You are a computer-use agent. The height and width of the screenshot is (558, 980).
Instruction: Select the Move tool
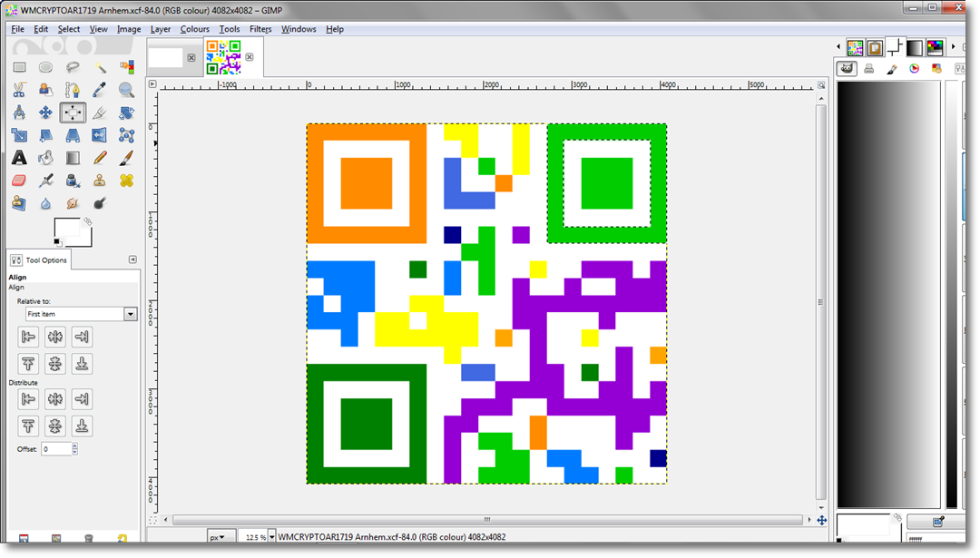click(45, 113)
